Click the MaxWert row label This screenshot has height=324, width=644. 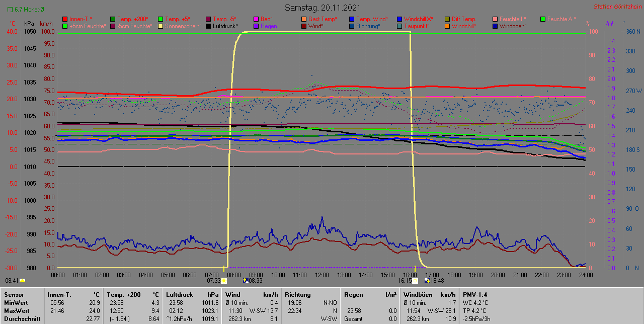point(16,311)
